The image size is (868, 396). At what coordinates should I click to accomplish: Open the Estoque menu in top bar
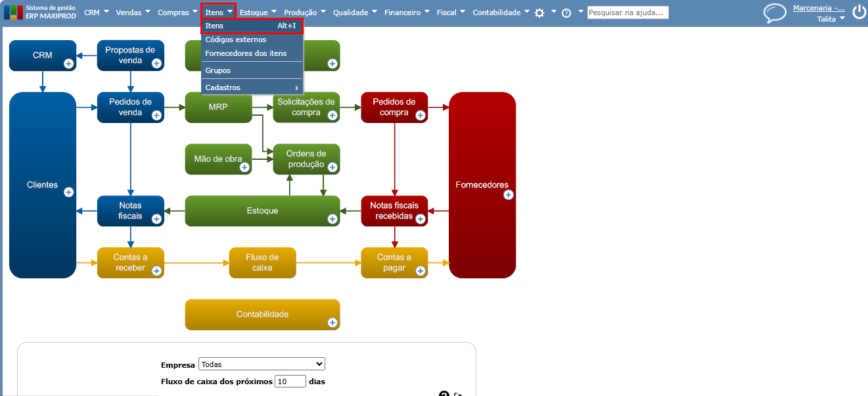pos(258,12)
